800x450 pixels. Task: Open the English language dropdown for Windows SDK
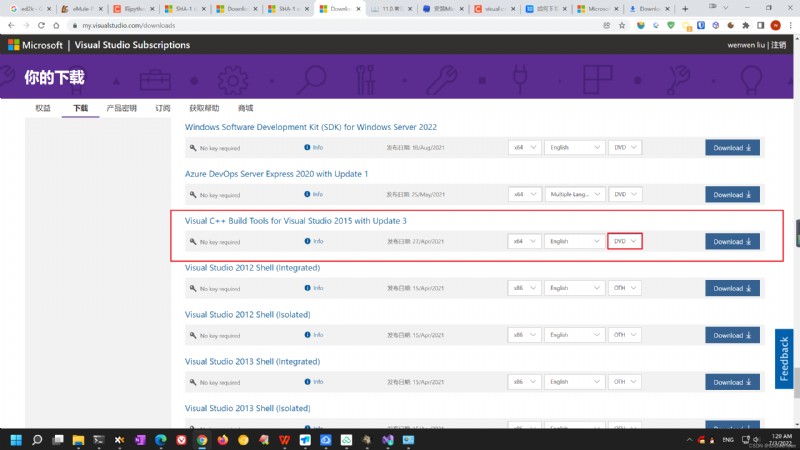(574, 147)
